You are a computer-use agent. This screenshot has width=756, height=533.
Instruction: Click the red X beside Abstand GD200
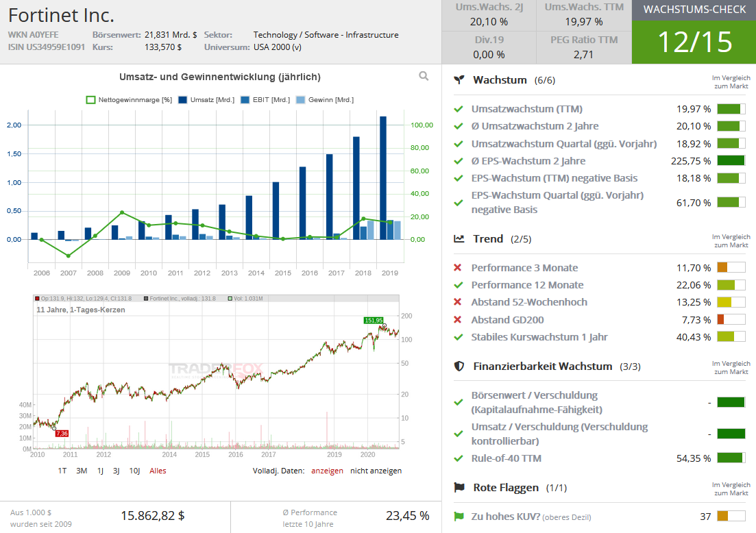[x=458, y=320]
